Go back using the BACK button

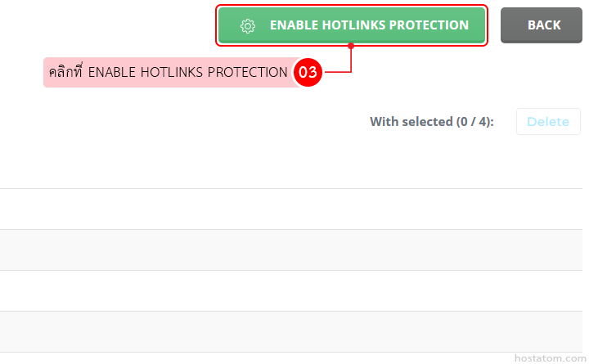[x=544, y=25]
